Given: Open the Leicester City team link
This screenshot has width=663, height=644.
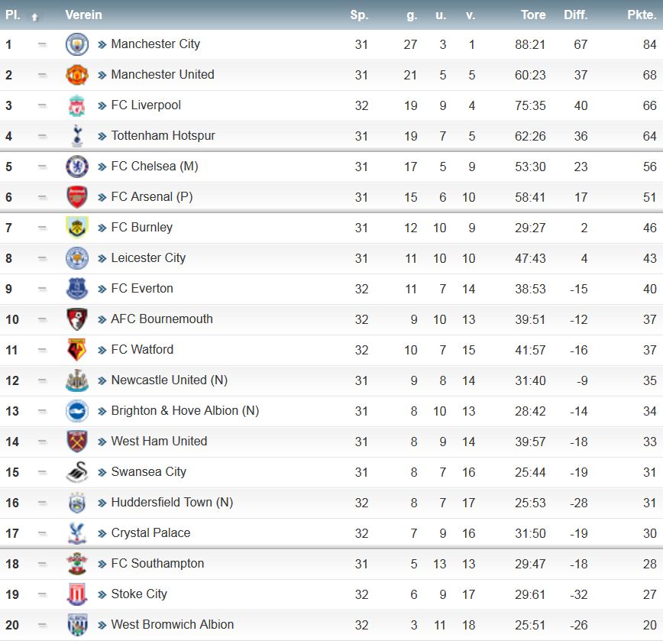Looking at the screenshot, I should (x=148, y=258).
